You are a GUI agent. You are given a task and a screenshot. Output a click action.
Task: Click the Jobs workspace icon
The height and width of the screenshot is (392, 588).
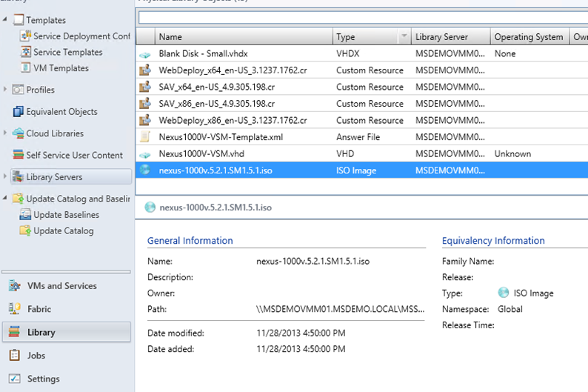[x=15, y=355]
